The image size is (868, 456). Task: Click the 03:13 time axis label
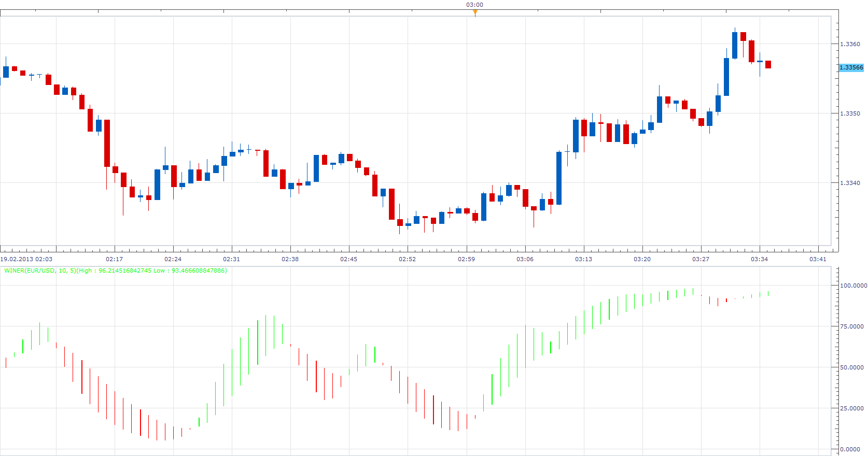click(583, 259)
